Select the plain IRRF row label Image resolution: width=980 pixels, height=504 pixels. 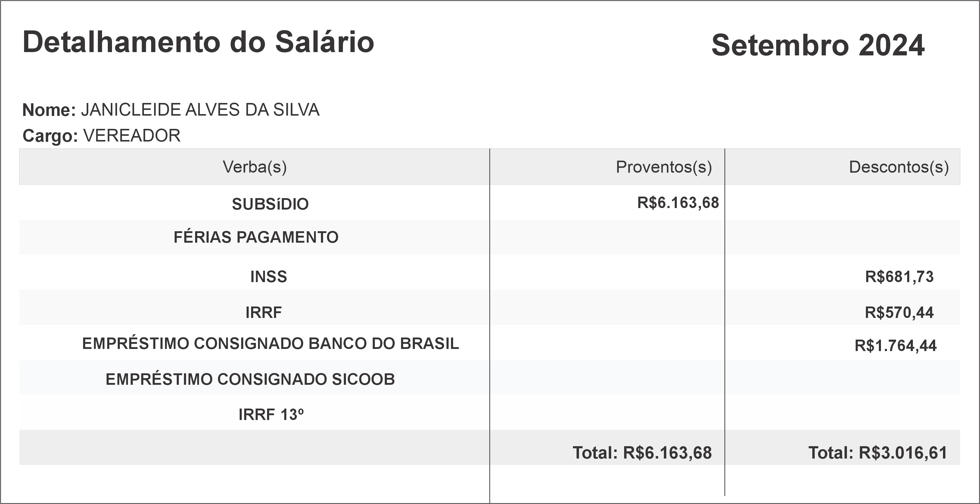[x=264, y=313]
